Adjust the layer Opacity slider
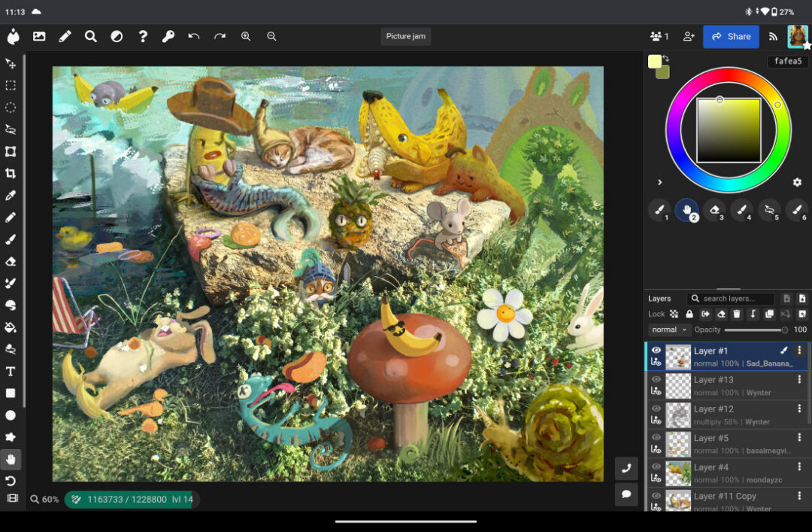The width and height of the screenshot is (812, 532). pos(756,330)
